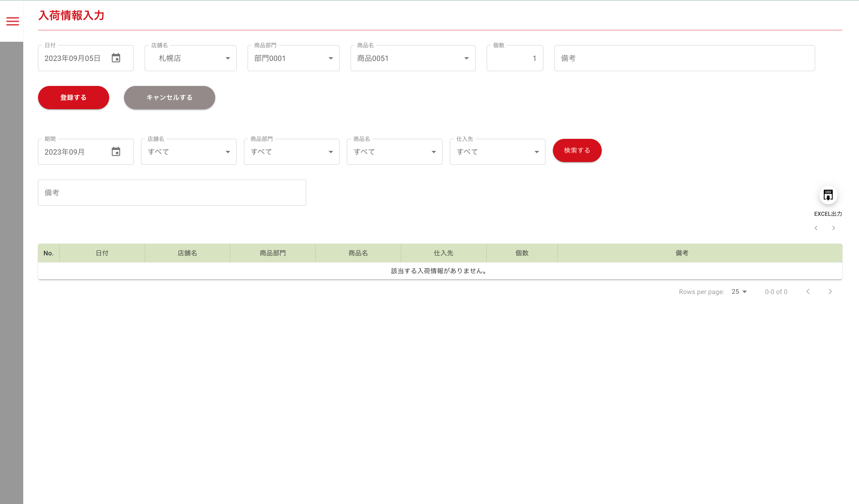859x504 pixels.
Task: Go to next page in table pagination
Action: click(830, 291)
